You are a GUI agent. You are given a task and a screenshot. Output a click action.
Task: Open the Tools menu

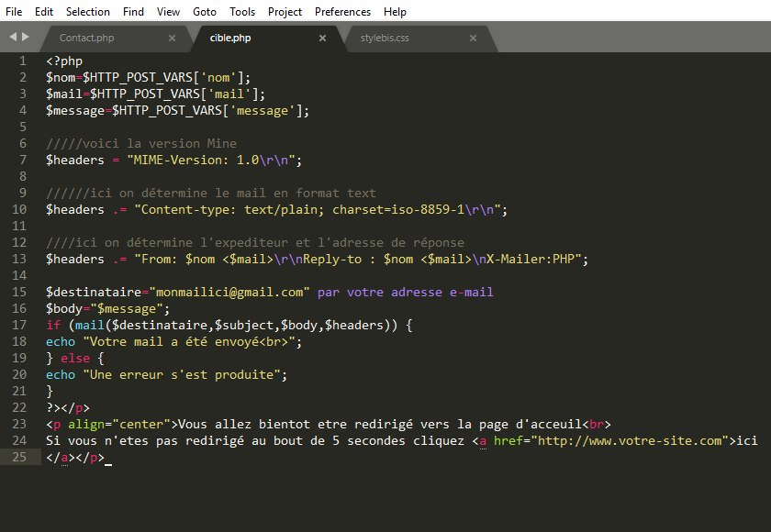pyautogui.click(x=241, y=11)
